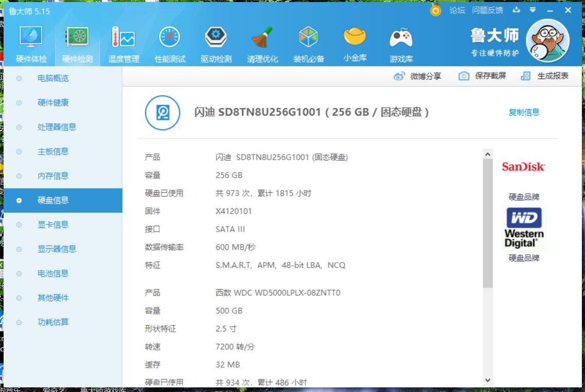The image size is (585, 392).
Task: Click the 问题反馈 feedback link
Action: pos(487,10)
